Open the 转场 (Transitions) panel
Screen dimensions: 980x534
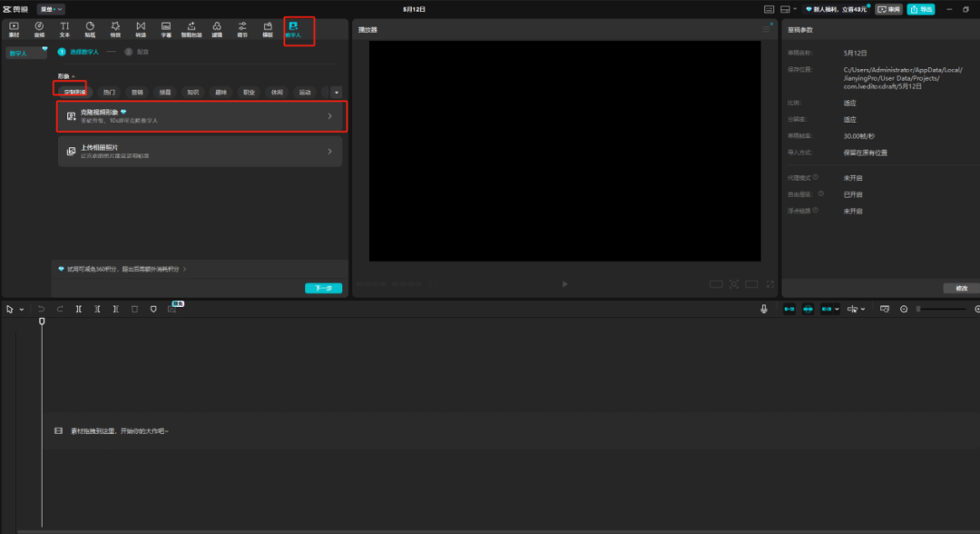[x=141, y=29]
